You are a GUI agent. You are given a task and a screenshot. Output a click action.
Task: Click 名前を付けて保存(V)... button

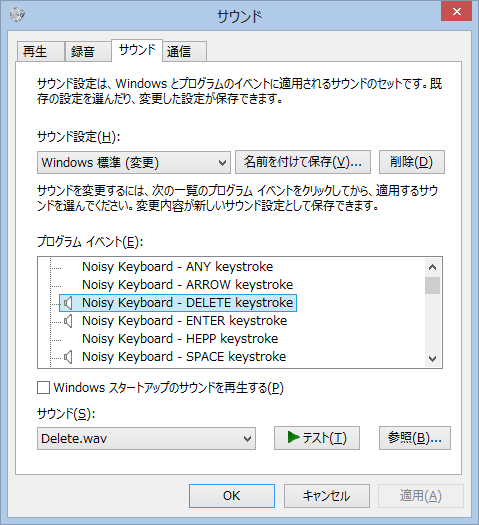tap(303, 162)
